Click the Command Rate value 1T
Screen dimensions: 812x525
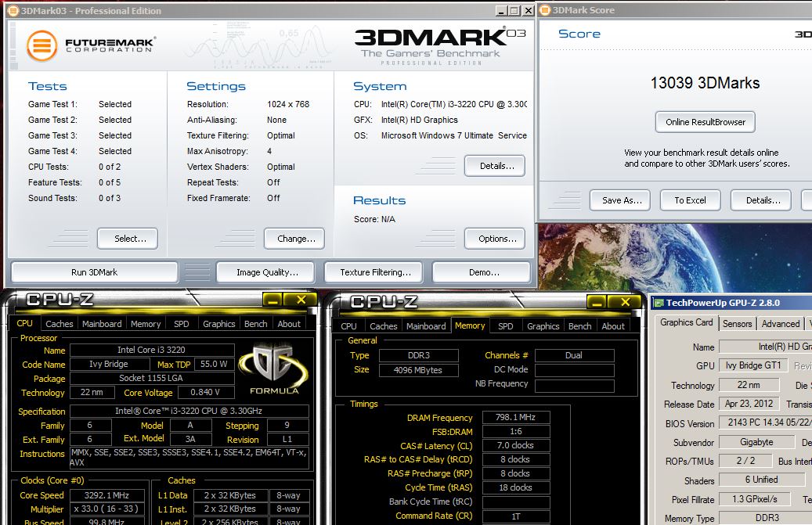pos(516,516)
